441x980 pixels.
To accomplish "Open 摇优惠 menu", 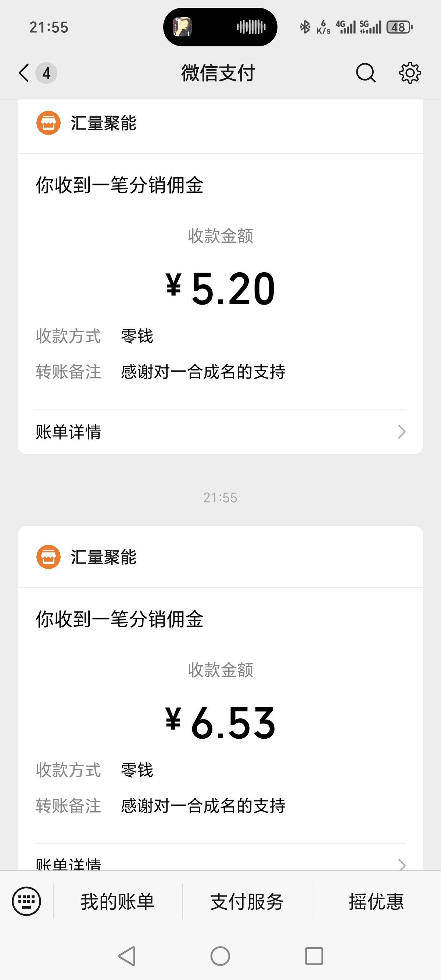I will coord(376,901).
